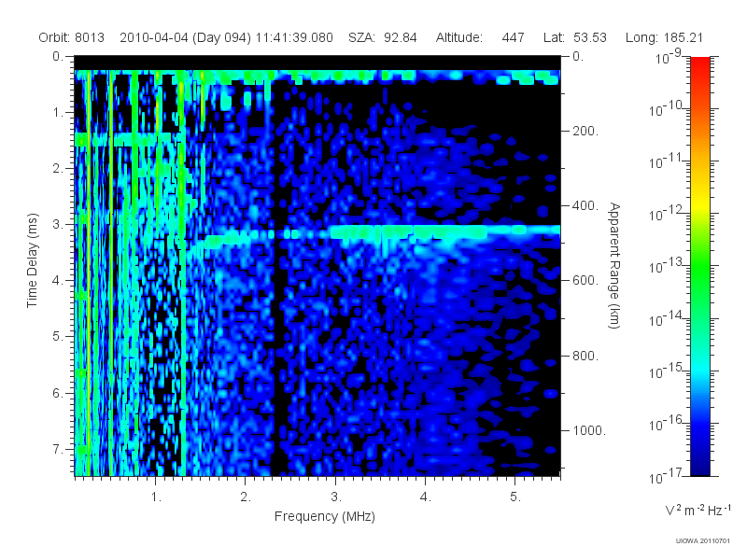
Task: Click the color bar label '10^-12'
Action: (668, 215)
